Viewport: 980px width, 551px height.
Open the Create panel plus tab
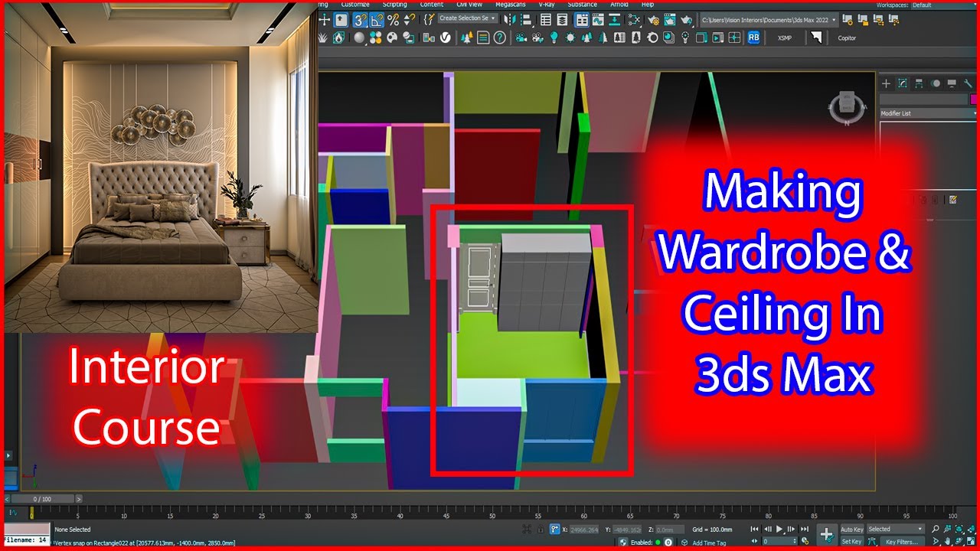click(x=887, y=83)
